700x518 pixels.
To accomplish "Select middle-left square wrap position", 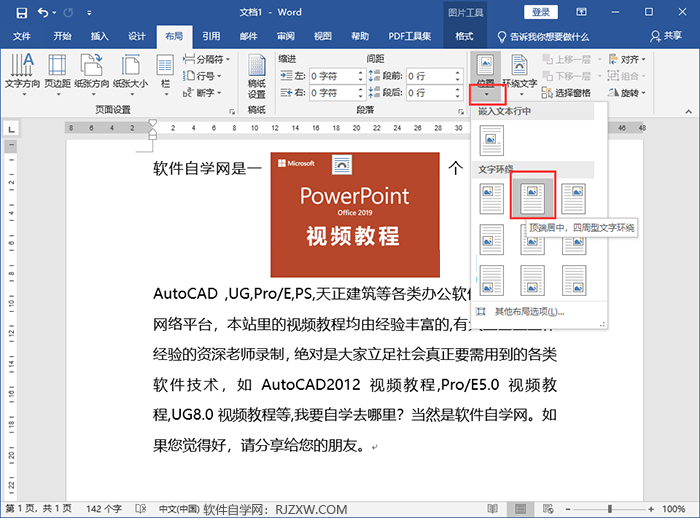I will click(x=492, y=239).
